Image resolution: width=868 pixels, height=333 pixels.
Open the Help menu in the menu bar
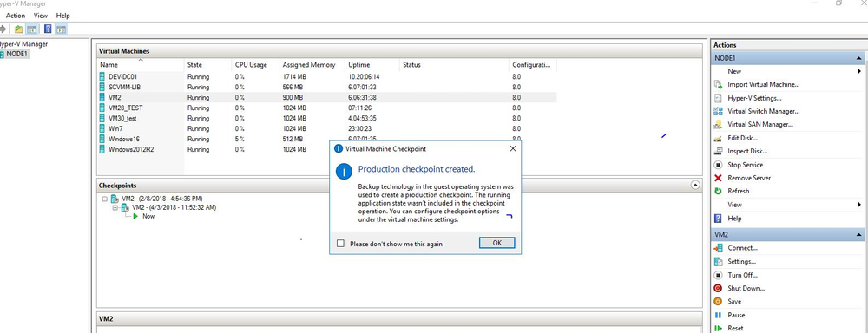tap(63, 16)
